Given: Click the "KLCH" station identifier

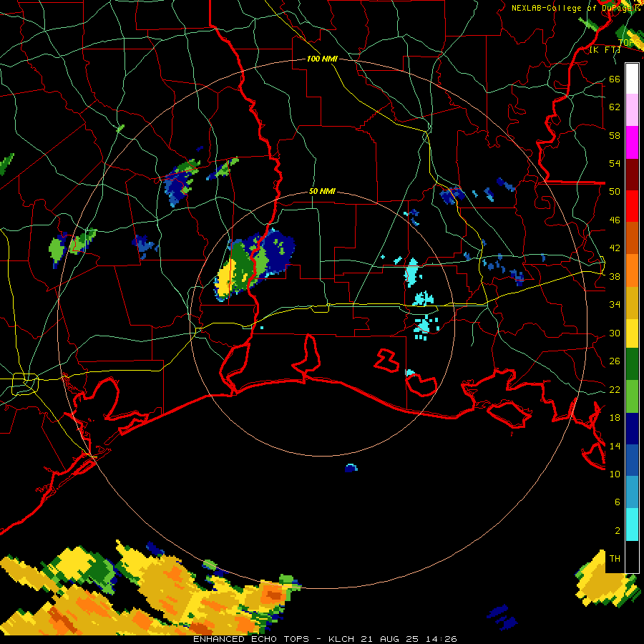Looking at the screenshot, I should [x=341, y=639].
